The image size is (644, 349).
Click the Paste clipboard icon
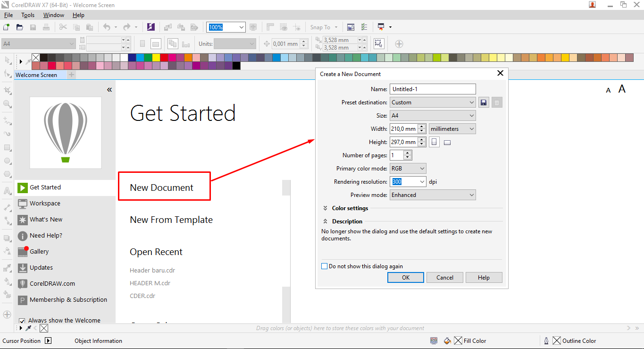(89, 27)
